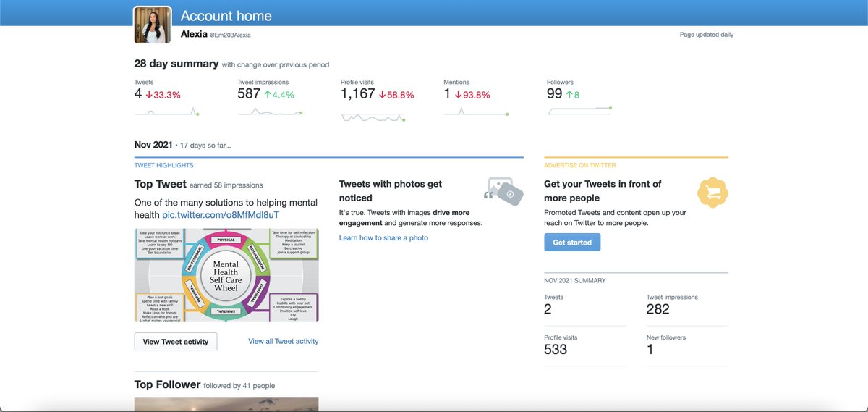Click the Tweets sparkline chart in summary
Screen dimensions: 868x412
coord(167,112)
